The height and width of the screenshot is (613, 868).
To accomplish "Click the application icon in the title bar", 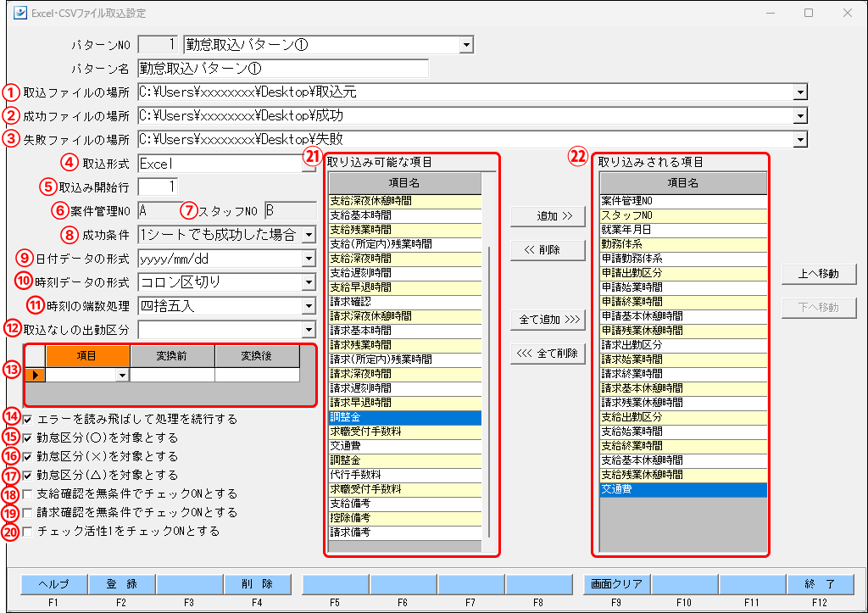I will (x=19, y=13).
